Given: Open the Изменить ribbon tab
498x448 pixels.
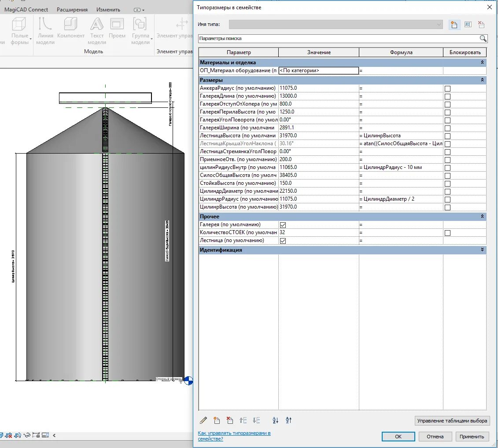Looking at the screenshot, I should 108,10.
